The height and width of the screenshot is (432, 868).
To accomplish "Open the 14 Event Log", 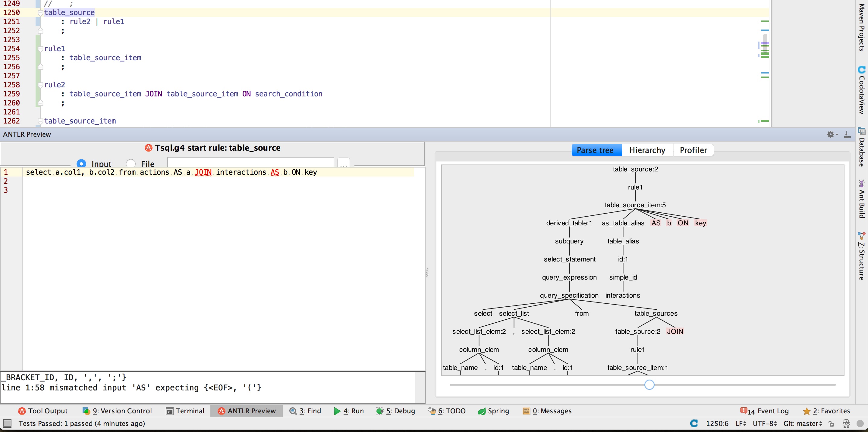I will point(772,411).
